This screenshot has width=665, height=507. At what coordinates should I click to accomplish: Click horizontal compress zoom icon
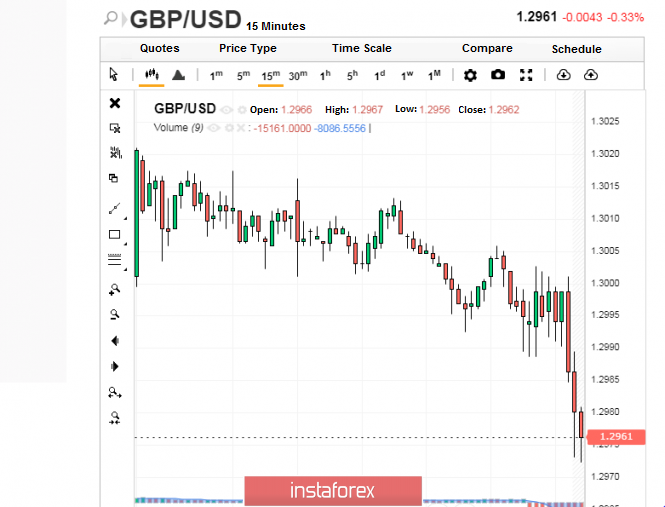pyautogui.click(x=115, y=418)
